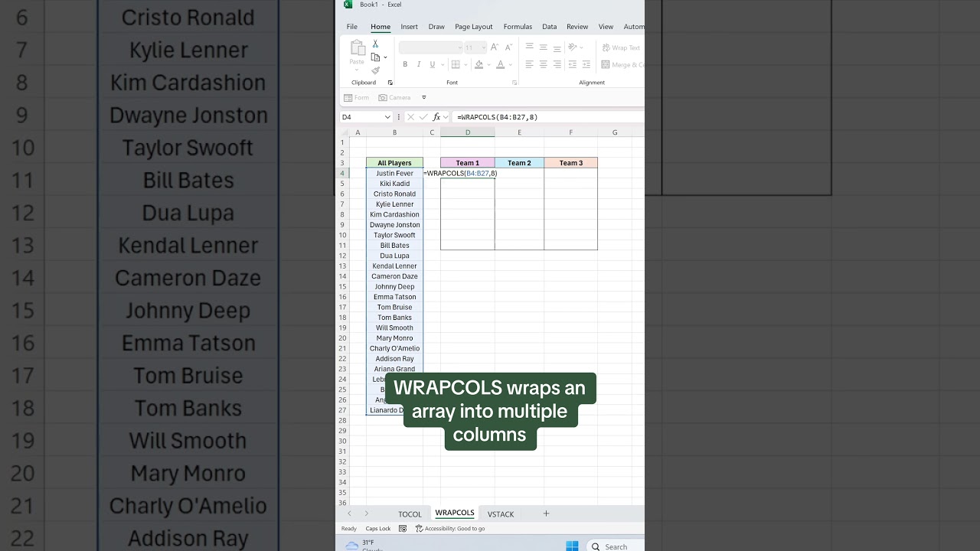Open the font color dropdown arrow
This screenshot has height=551, width=980.
tap(509, 65)
